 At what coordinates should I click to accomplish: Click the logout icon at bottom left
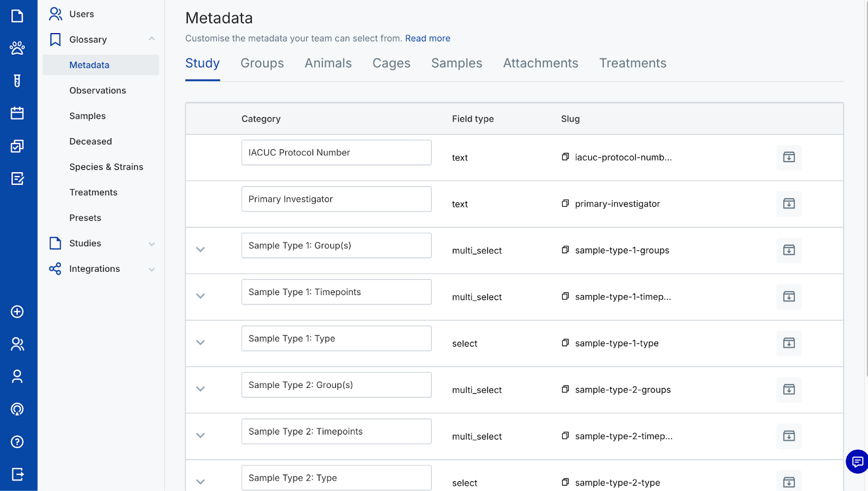point(17,474)
